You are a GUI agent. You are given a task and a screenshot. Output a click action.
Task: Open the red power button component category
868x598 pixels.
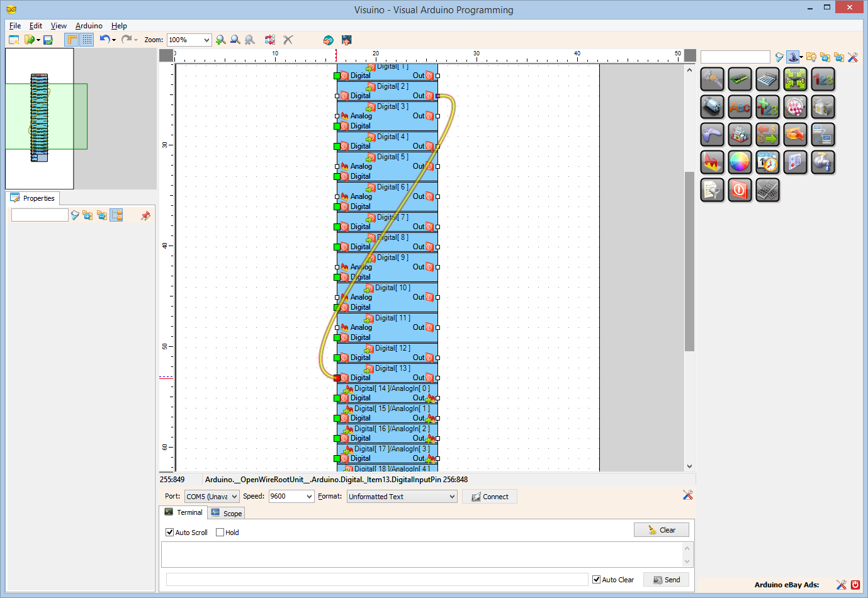pos(740,190)
